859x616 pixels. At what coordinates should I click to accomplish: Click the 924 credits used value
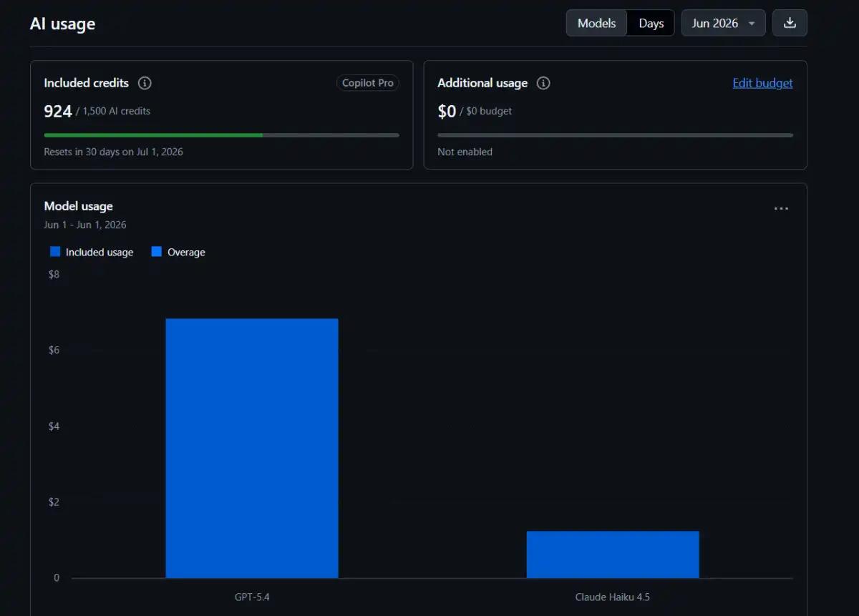click(58, 111)
